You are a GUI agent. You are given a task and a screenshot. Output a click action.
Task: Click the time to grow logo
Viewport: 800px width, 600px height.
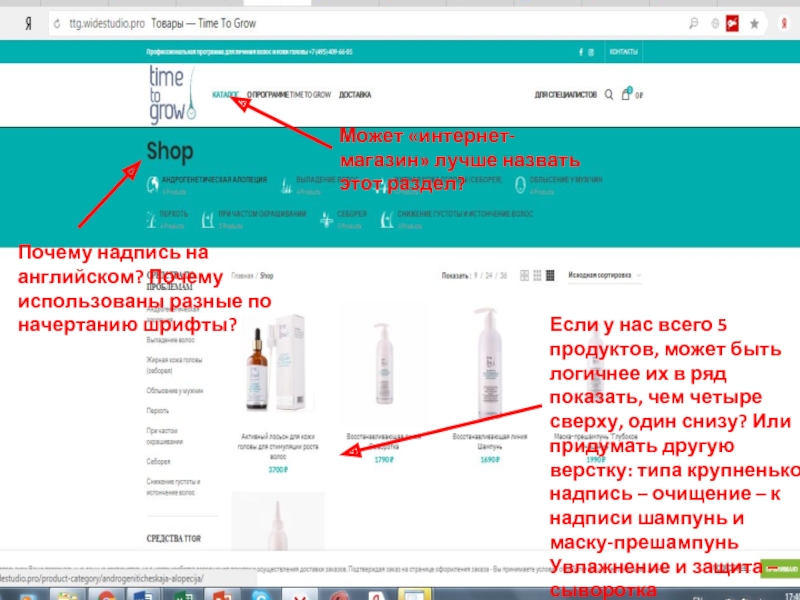coord(172,95)
